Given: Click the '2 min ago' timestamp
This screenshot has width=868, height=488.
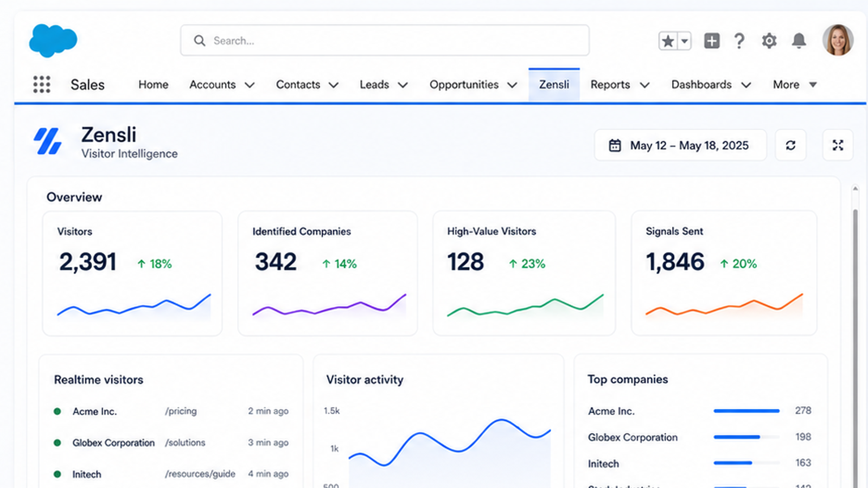Looking at the screenshot, I should (x=268, y=411).
